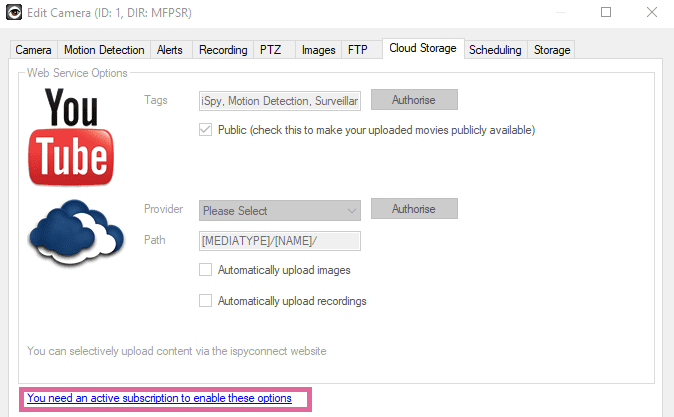Click the cloud Provider Authorise button
Viewport: 674px width, 417px height.
point(414,208)
